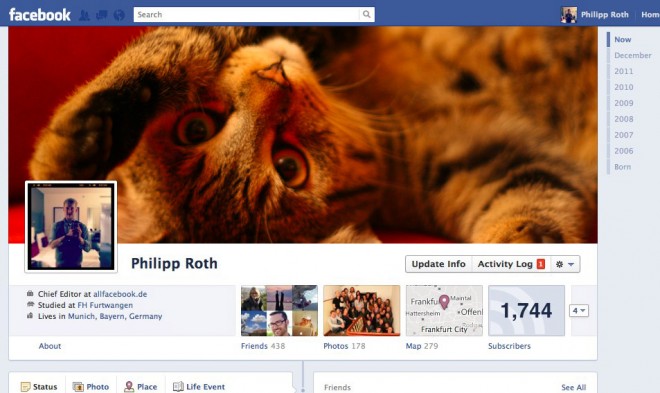This screenshot has width=660, height=393.
Task: Open the allfacebook.de link
Action: tap(120, 294)
